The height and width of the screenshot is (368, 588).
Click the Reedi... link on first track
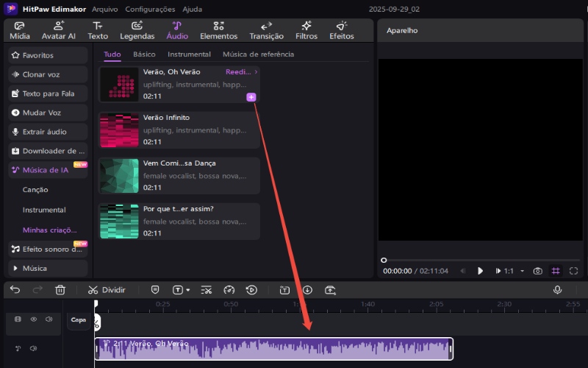click(242, 71)
